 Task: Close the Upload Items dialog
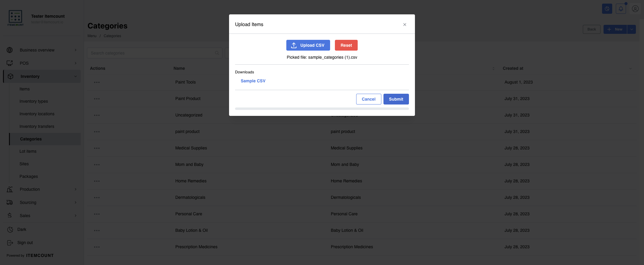405,25
